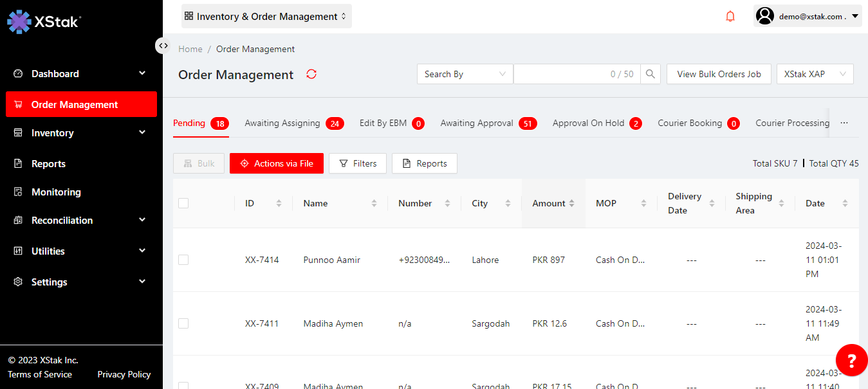Tick the select-all checkbox in table header

[183, 203]
